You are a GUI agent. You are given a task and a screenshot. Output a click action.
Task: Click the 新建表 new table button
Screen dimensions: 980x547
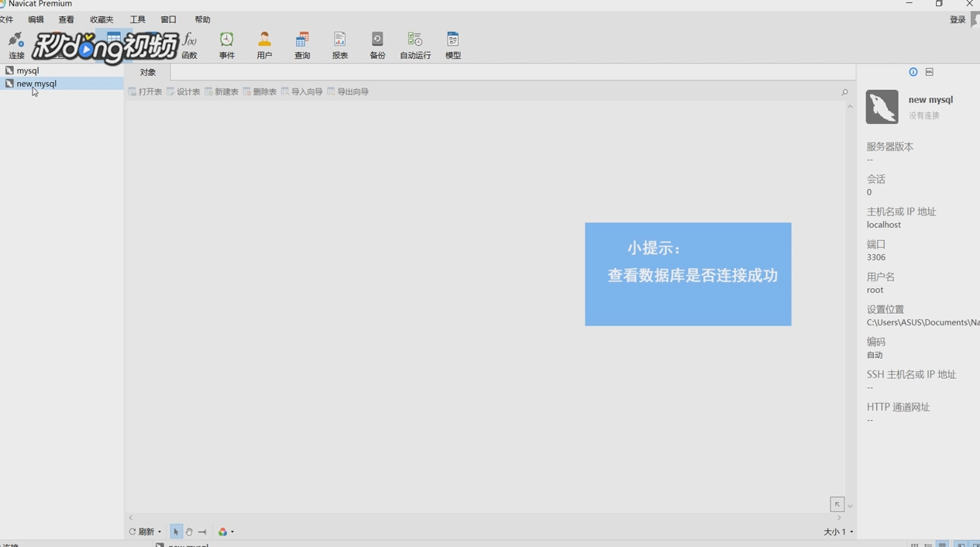222,91
